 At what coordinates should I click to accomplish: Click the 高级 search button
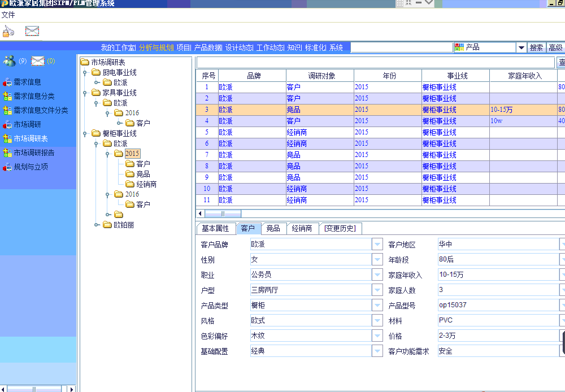[555, 48]
